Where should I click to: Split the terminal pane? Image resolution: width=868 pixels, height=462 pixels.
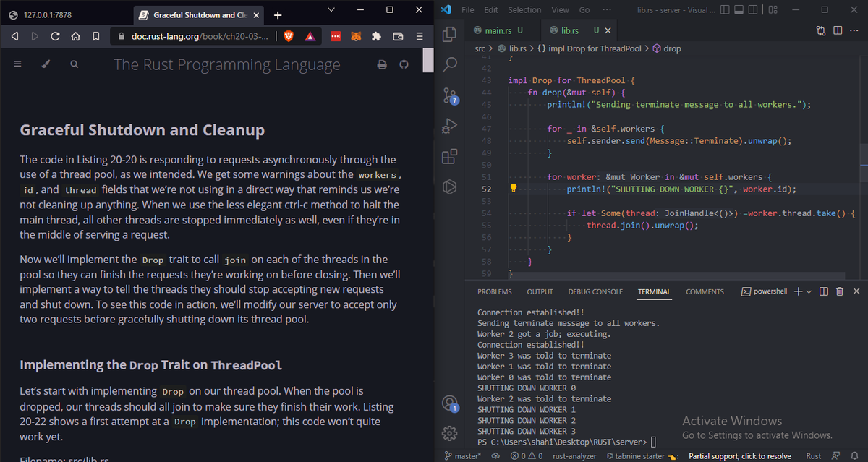click(824, 291)
